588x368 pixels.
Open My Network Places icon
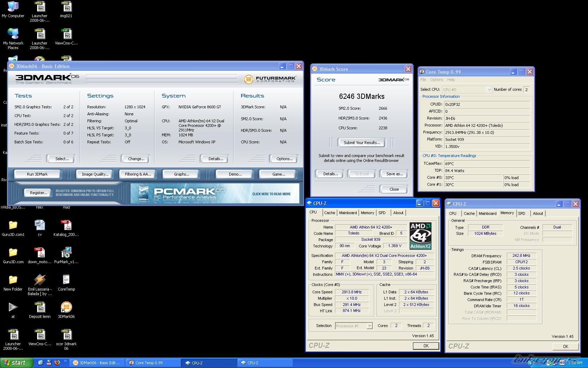point(13,39)
